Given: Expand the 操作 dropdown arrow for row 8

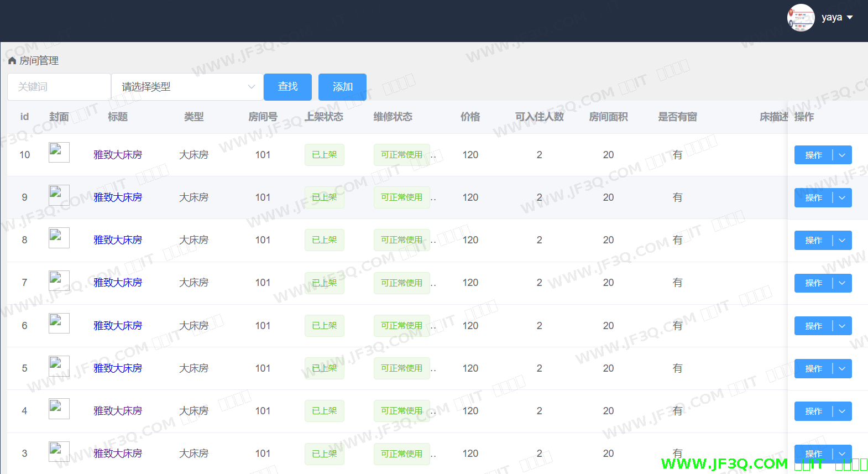Looking at the screenshot, I should pyautogui.click(x=842, y=241).
